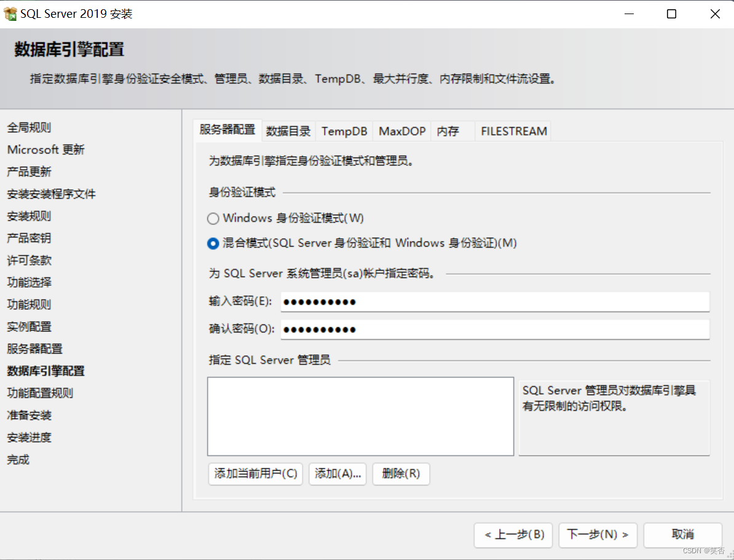Select 产品密钥 step in sidebar
734x560 pixels.
(29, 239)
